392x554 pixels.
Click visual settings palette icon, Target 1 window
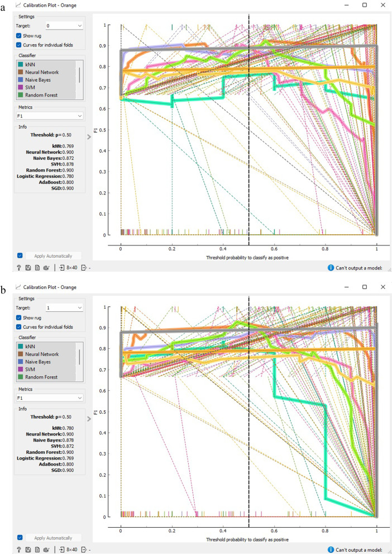point(46,550)
